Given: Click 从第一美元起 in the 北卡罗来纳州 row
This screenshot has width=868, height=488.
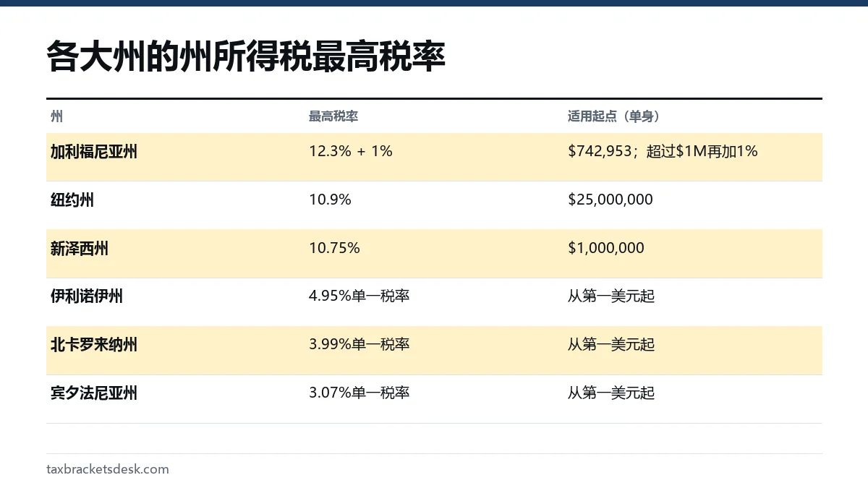Looking at the screenshot, I should (611, 345).
